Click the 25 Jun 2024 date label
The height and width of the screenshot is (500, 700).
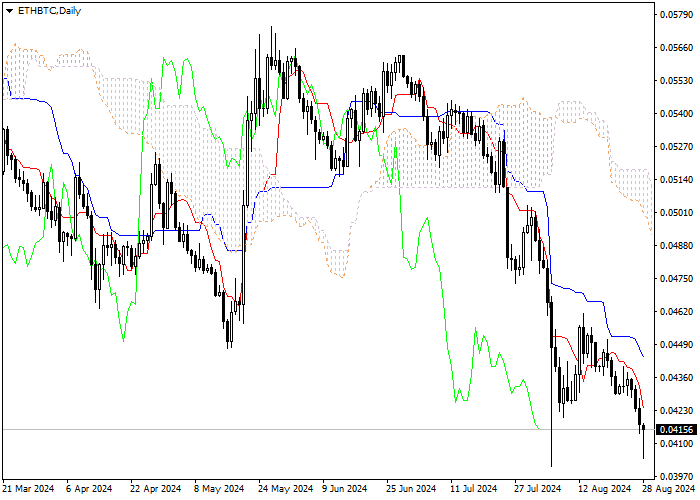pos(411,489)
